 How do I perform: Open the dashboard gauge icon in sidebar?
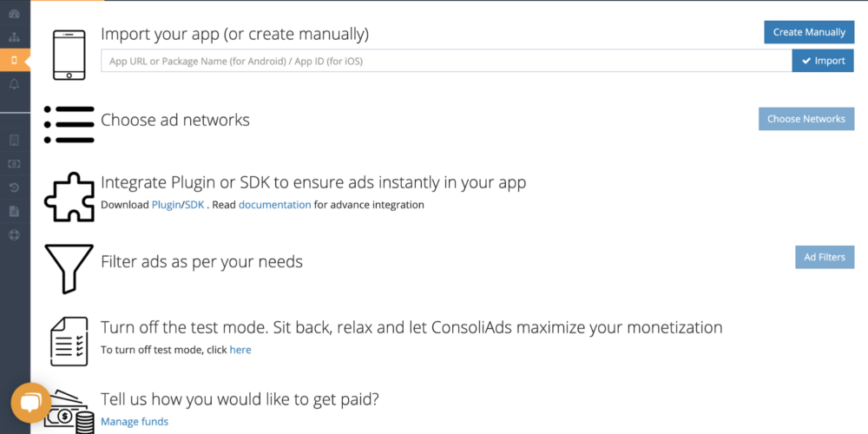tap(15, 14)
